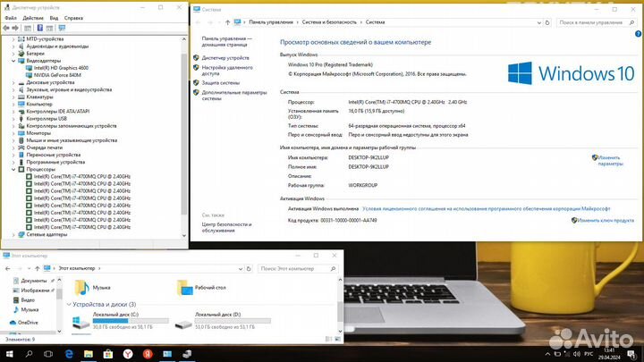Open the Действие menu in Device Manager
The height and width of the screenshot is (362, 644).
tap(33, 18)
